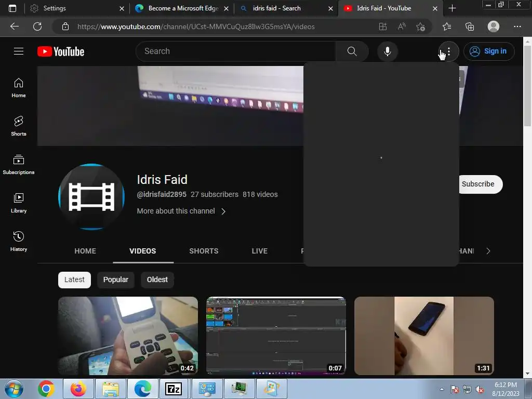532x399 pixels.
Task: Open channel VIDEOS tab
Action: pos(143,251)
